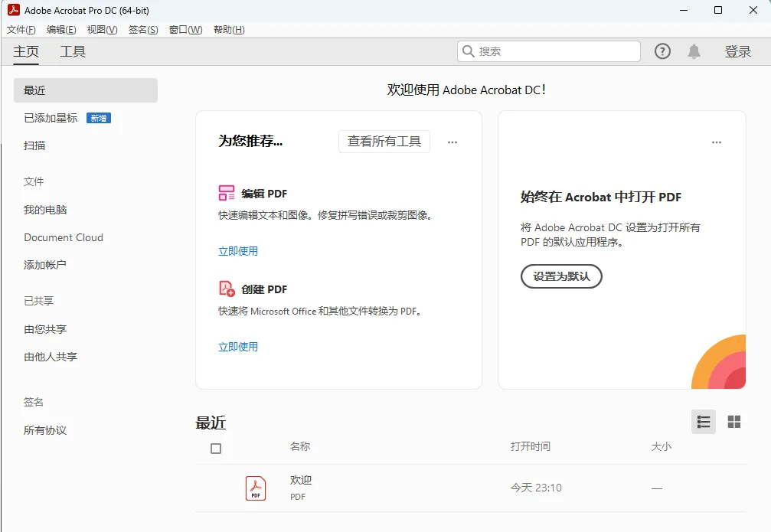This screenshot has height=532, width=771.
Task: Select 扫描 in the sidebar
Action: click(x=34, y=145)
